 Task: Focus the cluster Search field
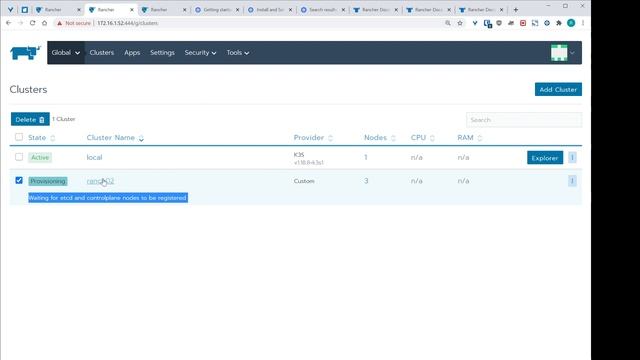[524, 120]
